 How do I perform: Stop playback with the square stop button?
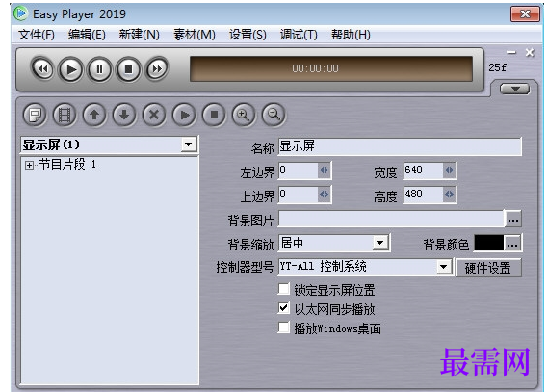[x=129, y=69]
